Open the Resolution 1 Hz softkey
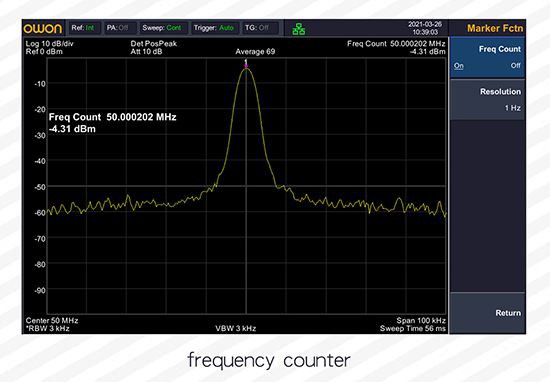550x382 pixels. 487,100
